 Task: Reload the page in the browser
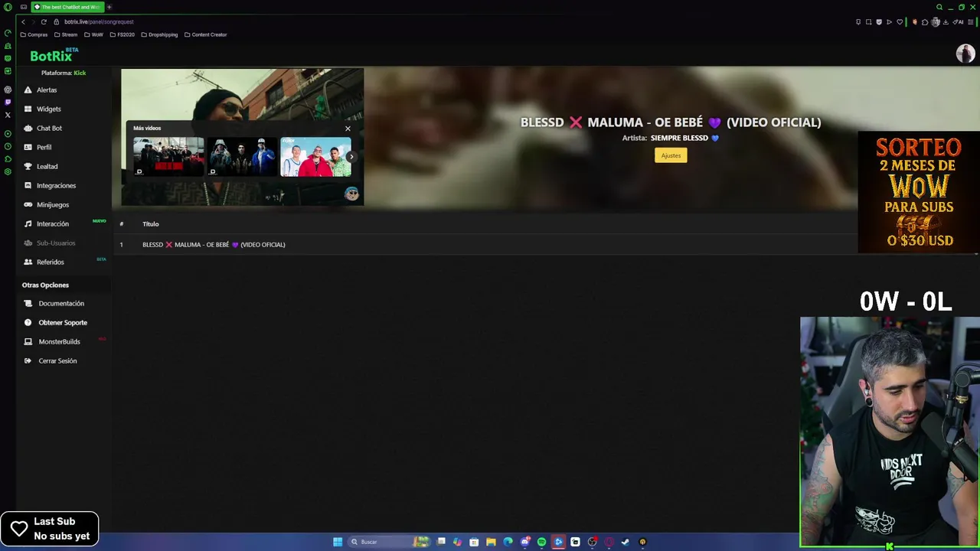click(x=44, y=21)
